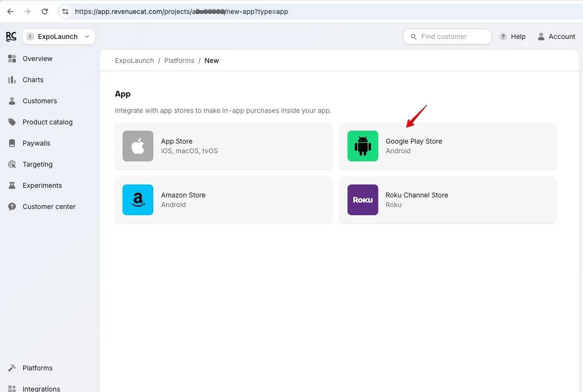Viewport: 583px width, 392px height.
Task: Focus the Find customer search field
Action: coord(447,37)
